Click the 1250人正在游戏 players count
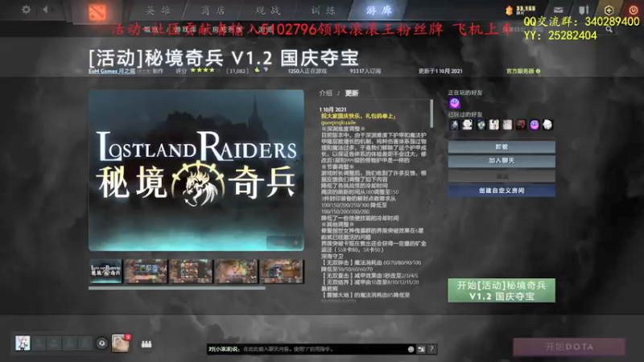The image size is (644, 362). [308, 71]
